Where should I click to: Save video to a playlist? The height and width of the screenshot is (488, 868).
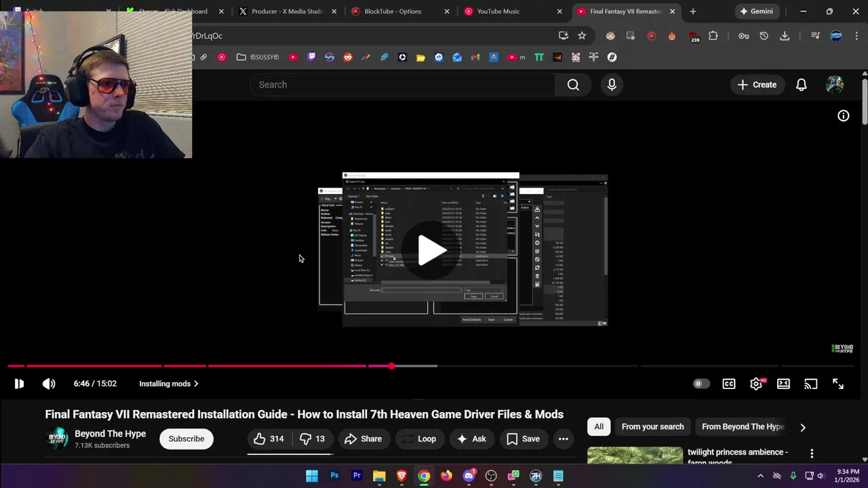click(x=523, y=439)
